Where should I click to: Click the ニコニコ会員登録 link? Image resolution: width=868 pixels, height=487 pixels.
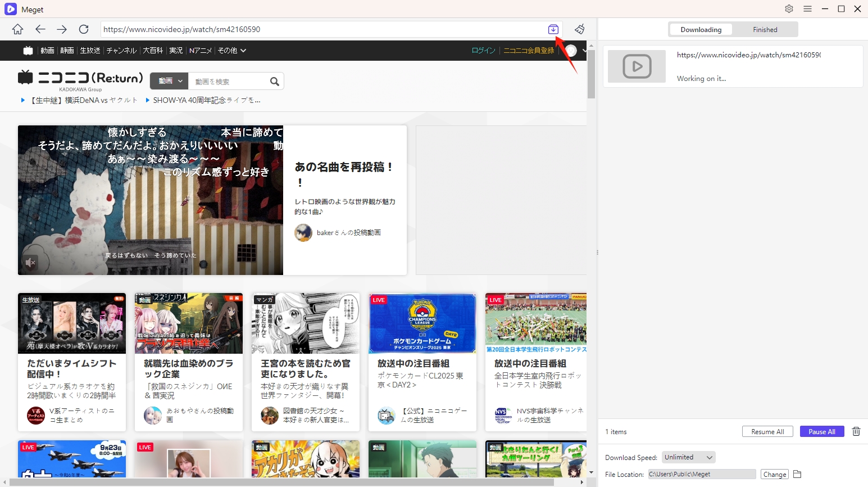click(x=529, y=51)
